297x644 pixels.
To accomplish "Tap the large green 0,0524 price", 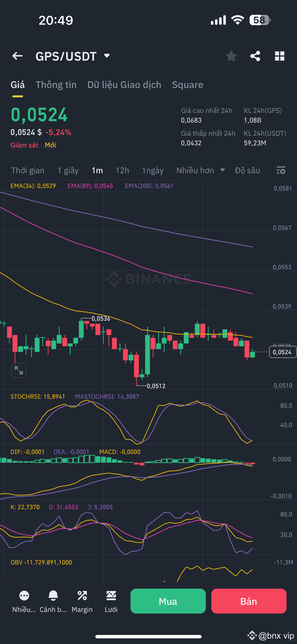I will (39, 115).
